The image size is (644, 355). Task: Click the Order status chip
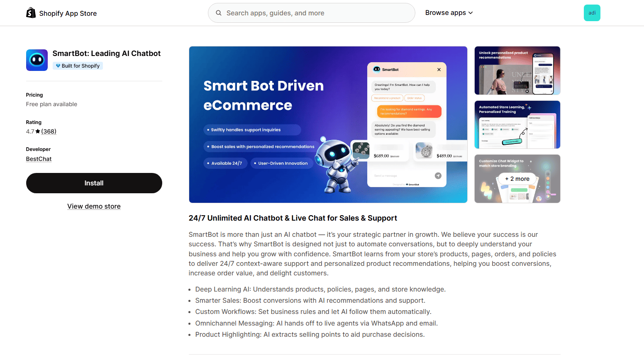(x=414, y=98)
